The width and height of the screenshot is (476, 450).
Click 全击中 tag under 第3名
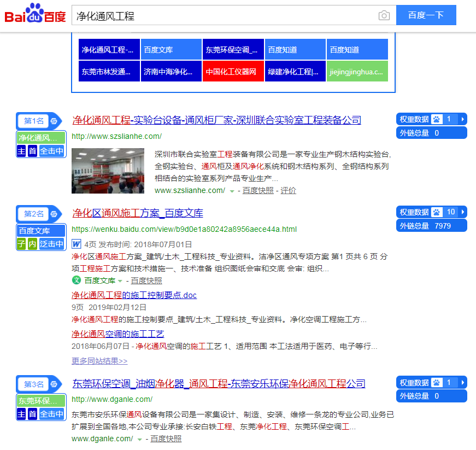(51, 414)
